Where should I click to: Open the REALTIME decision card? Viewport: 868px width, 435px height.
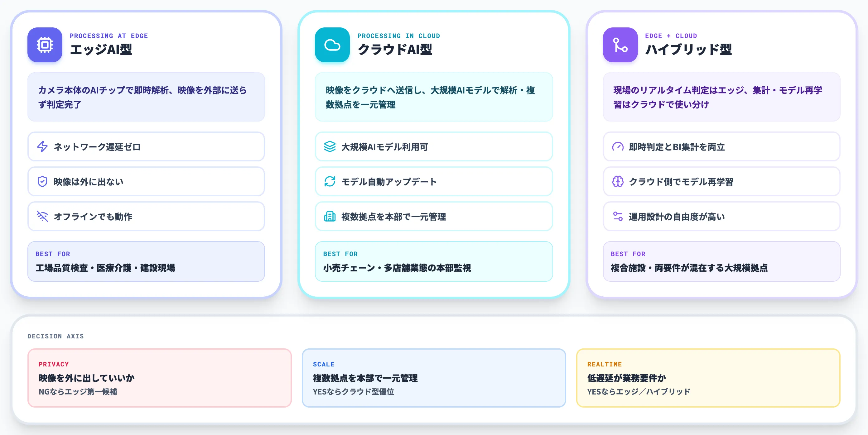(708, 378)
